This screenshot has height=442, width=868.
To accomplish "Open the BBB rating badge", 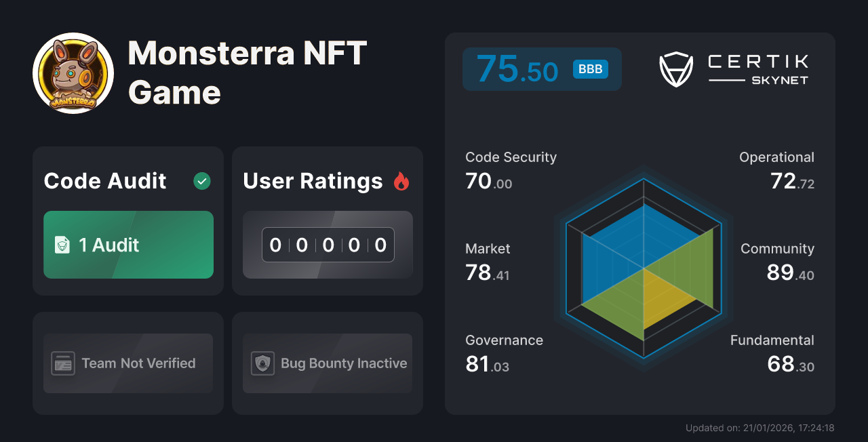I will [589, 68].
